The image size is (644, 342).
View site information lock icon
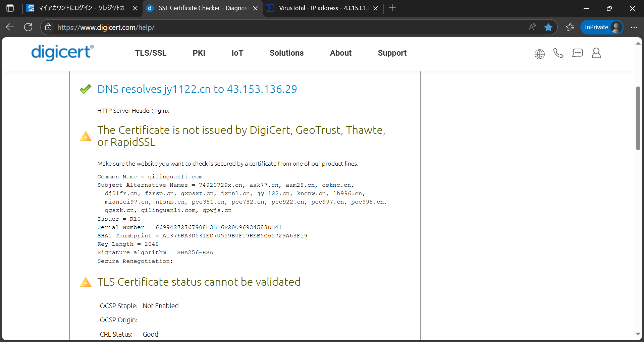point(48,27)
